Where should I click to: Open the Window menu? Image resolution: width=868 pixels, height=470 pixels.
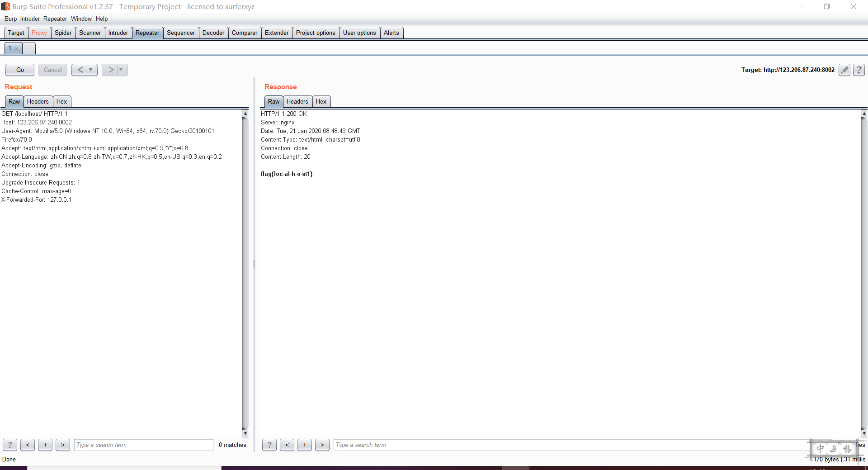click(x=81, y=19)
